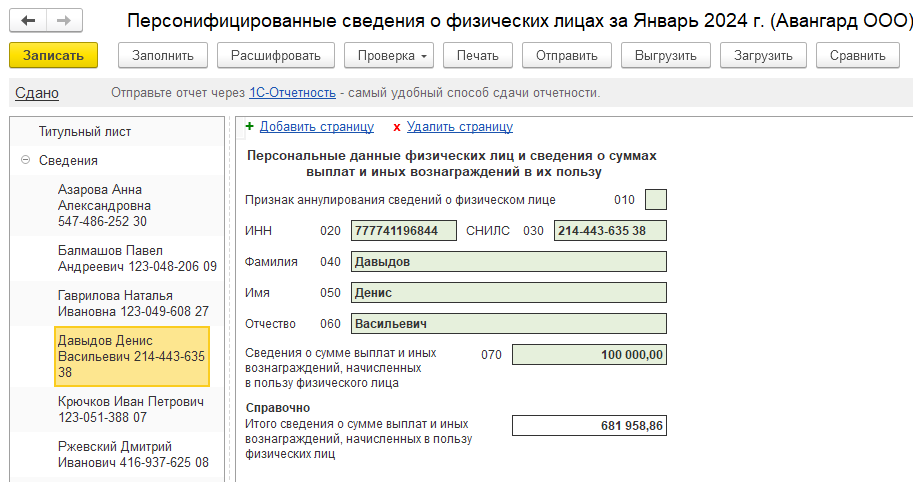
Task: Click the Отправить button
Action: tap(567, 56)
